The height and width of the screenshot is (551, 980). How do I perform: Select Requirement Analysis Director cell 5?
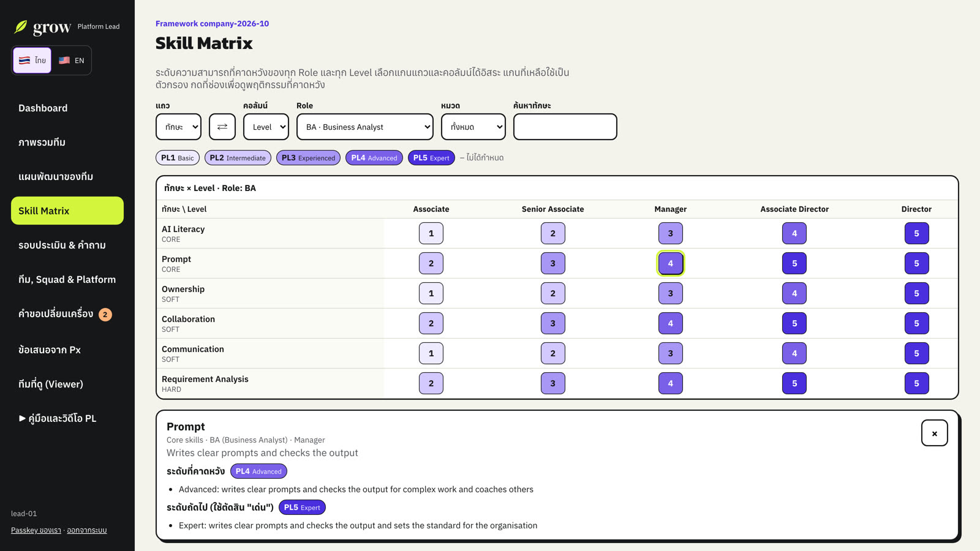tap(917, 383)
